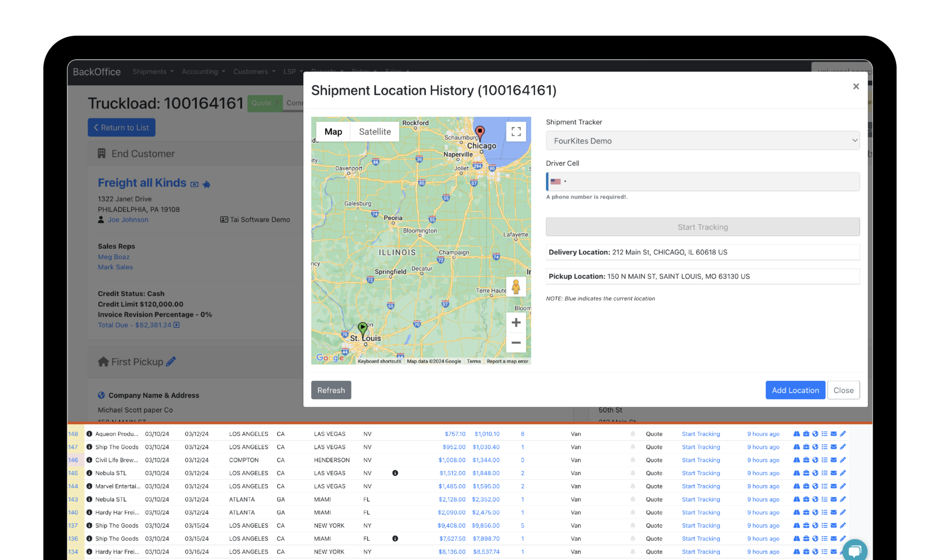Image resolution: width=934 pixels, height=560 pixels.
Task: Click the road icon on the Aqueon Produ row
Action: coord(796,434)
